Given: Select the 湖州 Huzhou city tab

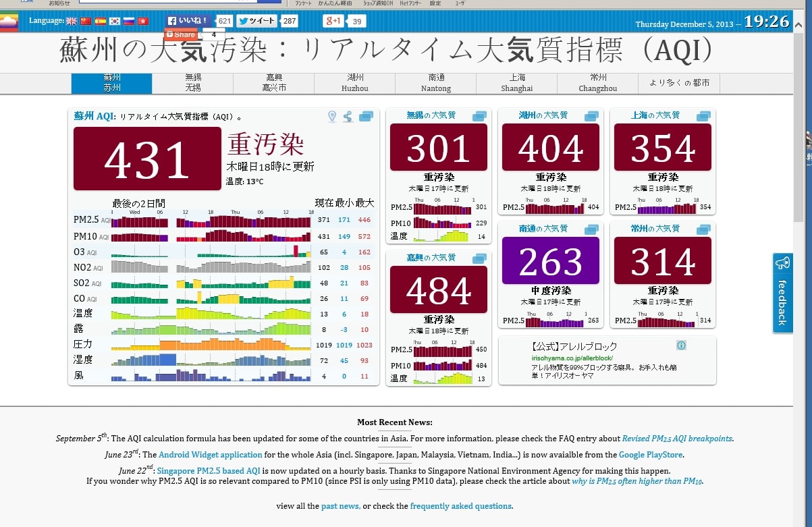Looking at the screenshot, I should [355, 83].
